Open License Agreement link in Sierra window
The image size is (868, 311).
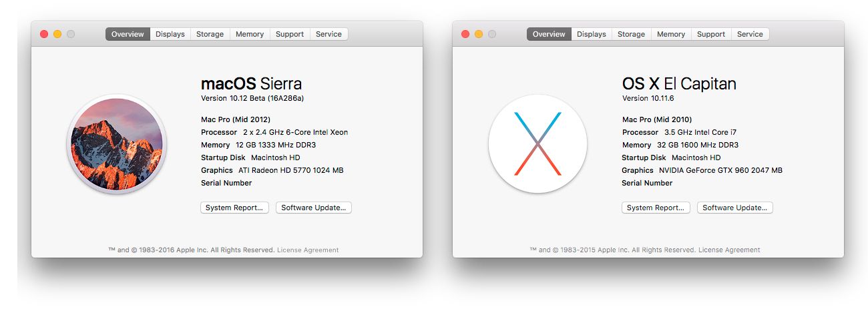tap(308, 250)
